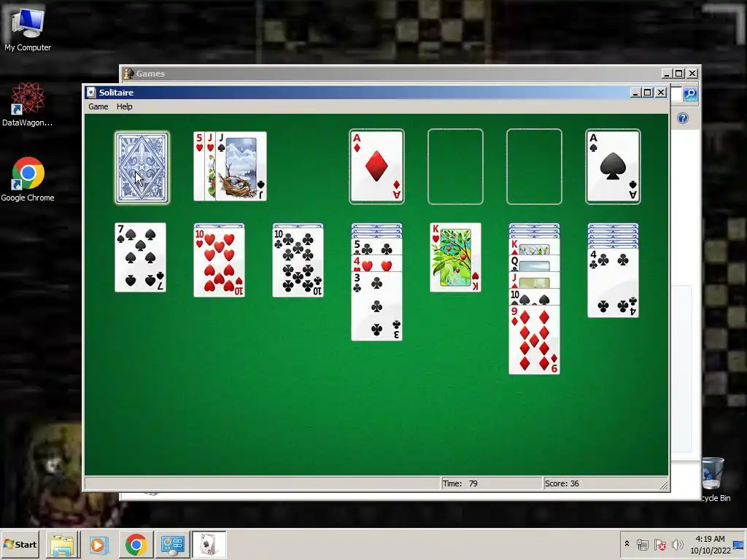Screen dimensions: 747x560
Task: Select the 7 of spades card
Action: pyautogui.click(x=141, y=257)
